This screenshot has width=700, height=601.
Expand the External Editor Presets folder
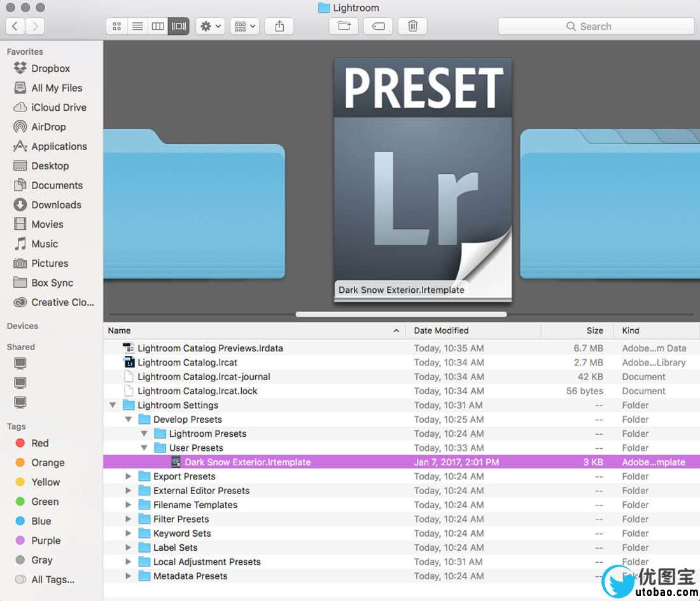tap(129, 491)
